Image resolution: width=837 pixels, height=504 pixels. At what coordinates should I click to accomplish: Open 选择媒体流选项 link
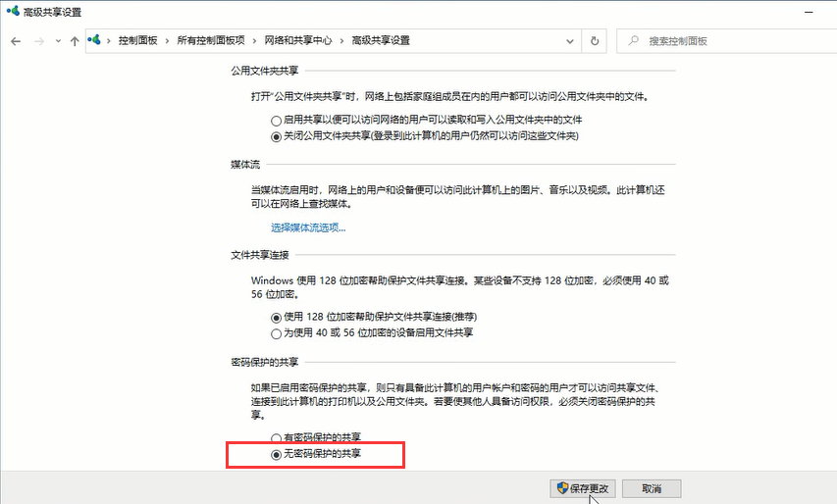click(308, 227)
